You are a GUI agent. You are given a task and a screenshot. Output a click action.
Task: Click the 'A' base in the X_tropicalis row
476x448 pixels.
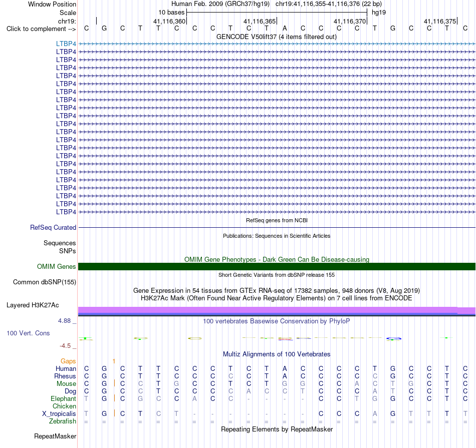(375, 414)
